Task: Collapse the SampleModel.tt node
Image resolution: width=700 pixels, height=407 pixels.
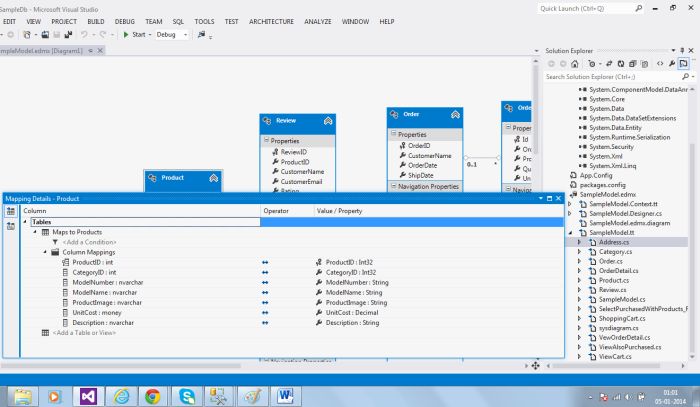Action: 570,233
